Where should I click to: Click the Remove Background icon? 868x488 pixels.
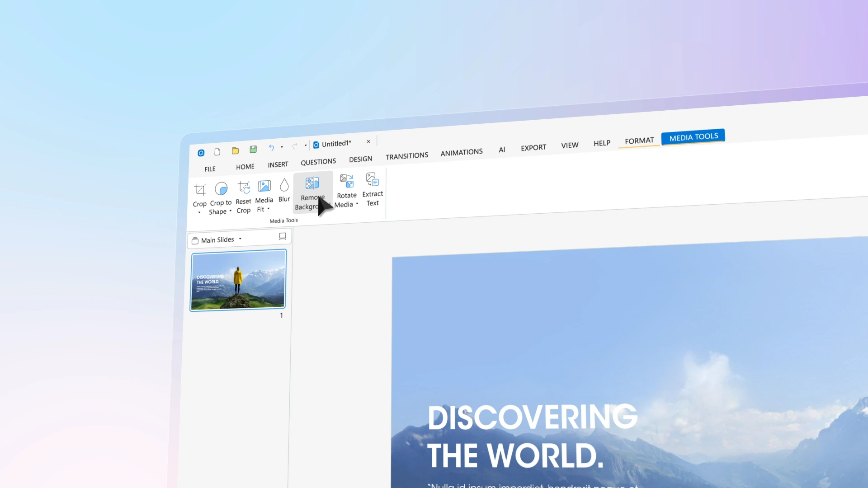tap(312, 183)
